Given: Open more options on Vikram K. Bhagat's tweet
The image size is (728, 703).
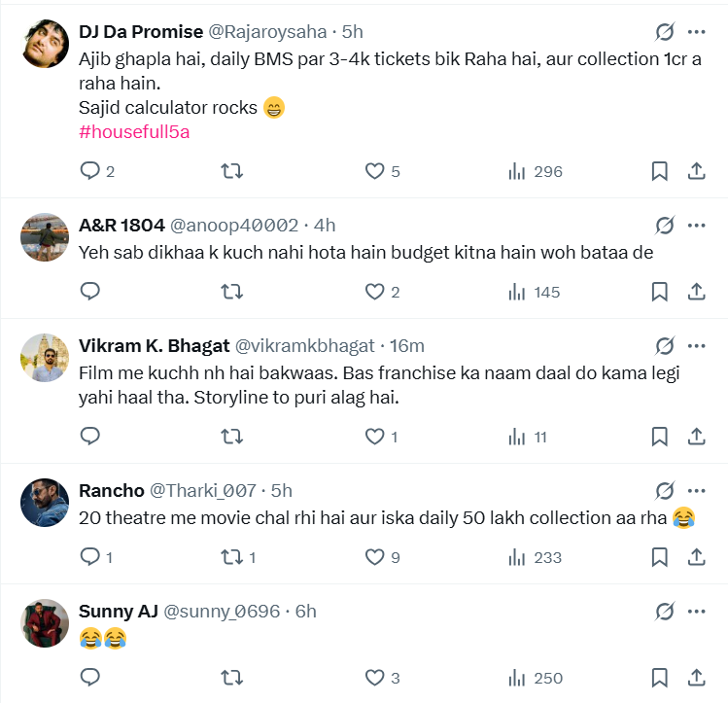Looking at the screenshot, I should click(x=697, y=345).
